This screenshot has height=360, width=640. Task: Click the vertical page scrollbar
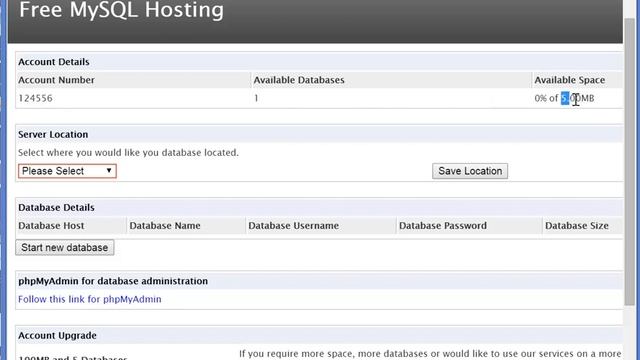tap(630, 163)
